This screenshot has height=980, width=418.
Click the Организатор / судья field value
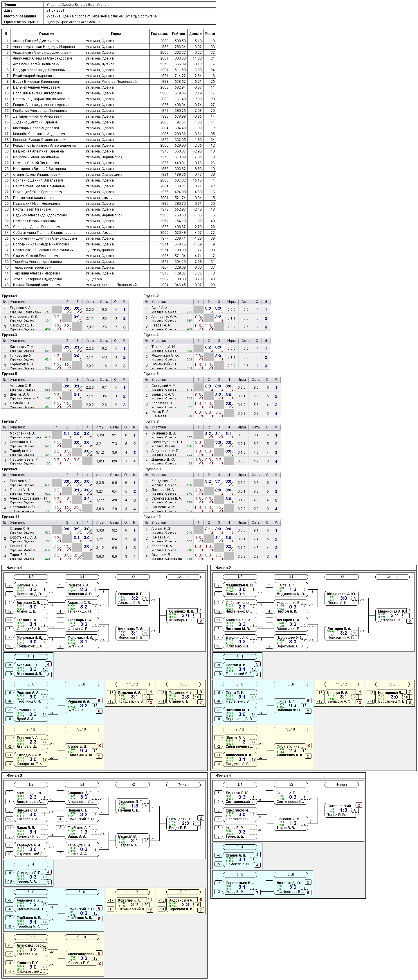[74, 22]
